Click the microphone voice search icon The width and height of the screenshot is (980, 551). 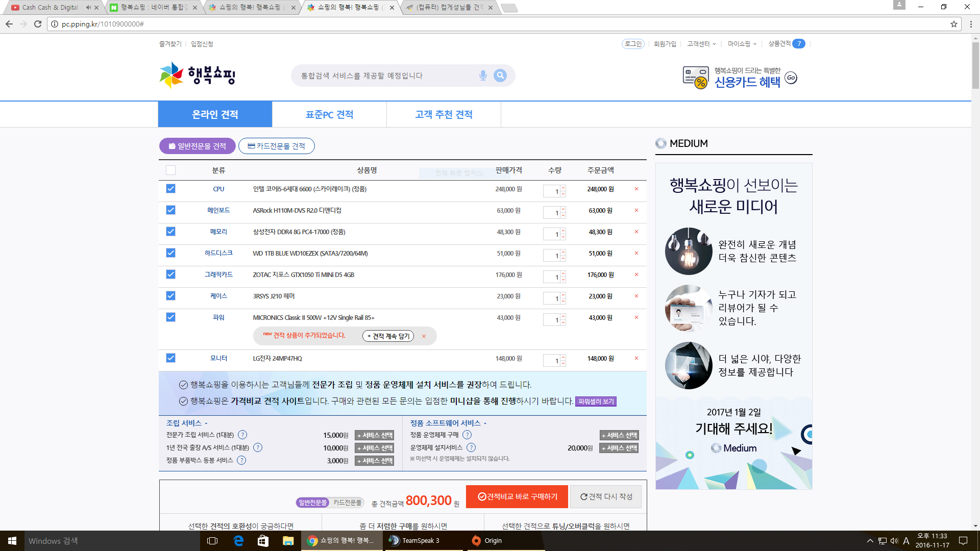point(483,76)
